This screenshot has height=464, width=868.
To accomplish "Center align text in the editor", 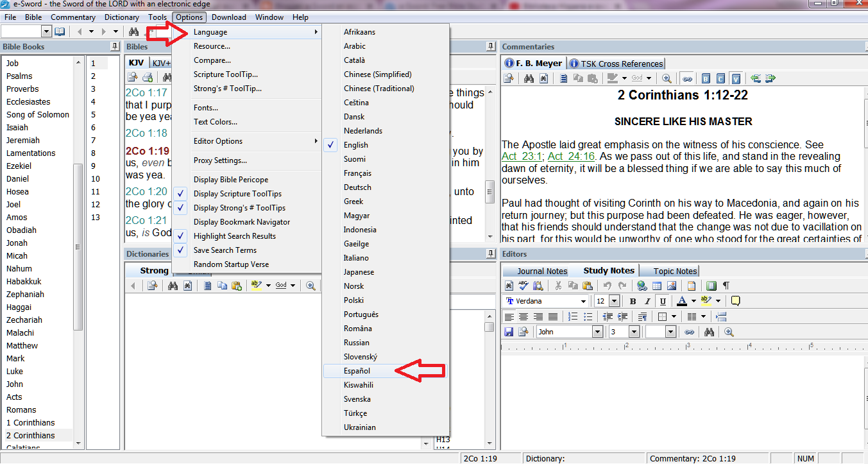I will (x=523, y=316).
